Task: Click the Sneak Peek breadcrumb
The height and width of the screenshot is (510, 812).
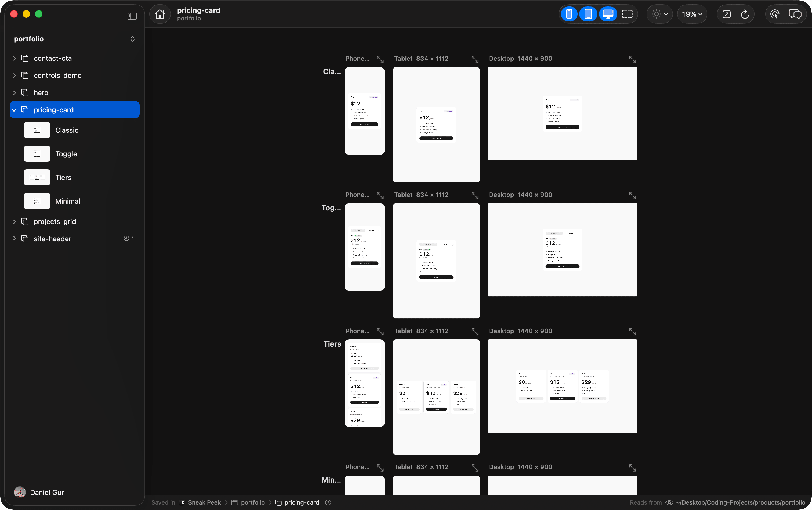Action: (200, 502)
